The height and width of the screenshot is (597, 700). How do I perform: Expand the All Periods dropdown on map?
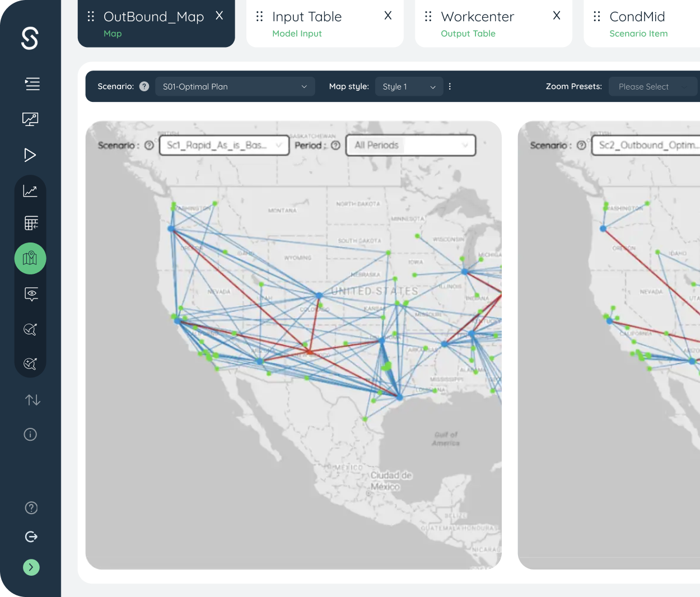411,145
